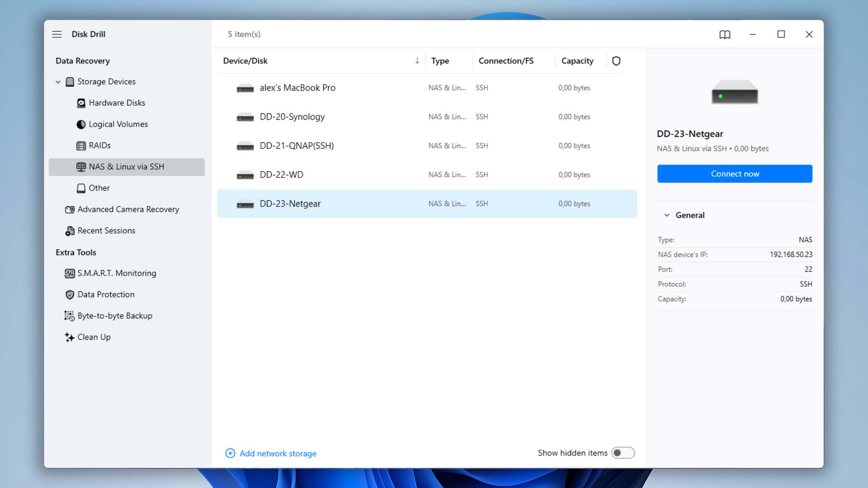Click the Byte-to-byte Backup icon
Viewport: 868px width, 488px height.
[69, 316]
